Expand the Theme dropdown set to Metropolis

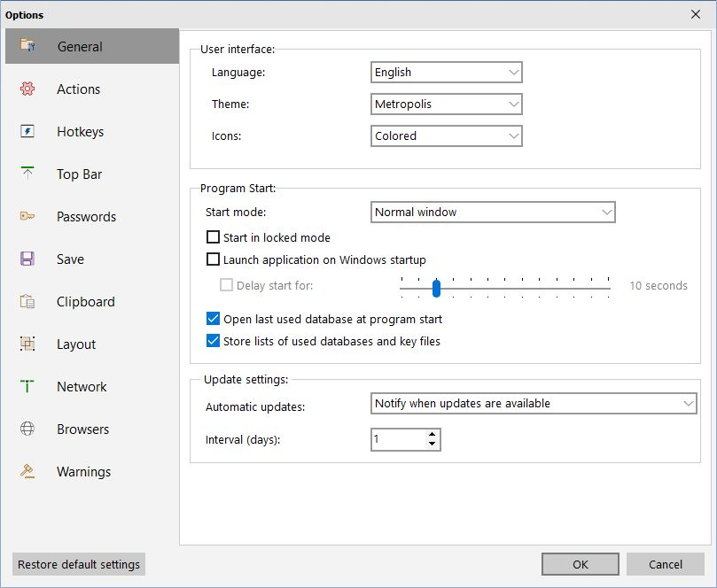[x=447, y=104]
